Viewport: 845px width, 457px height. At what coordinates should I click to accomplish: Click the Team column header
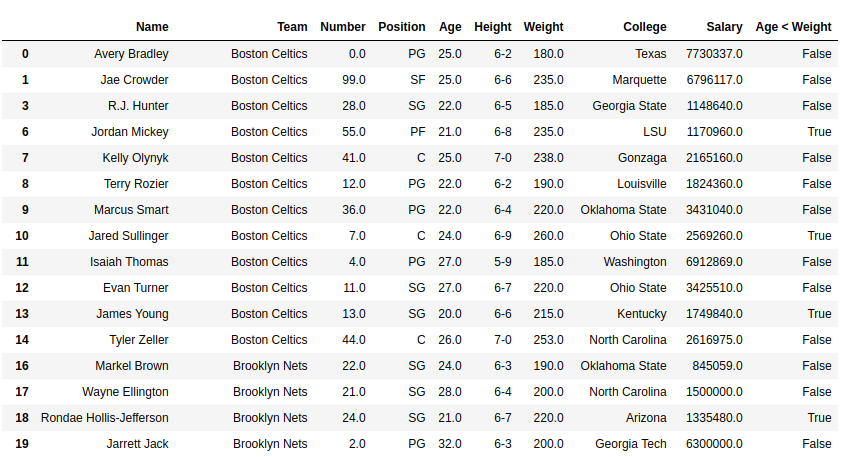tap(292, 27)
